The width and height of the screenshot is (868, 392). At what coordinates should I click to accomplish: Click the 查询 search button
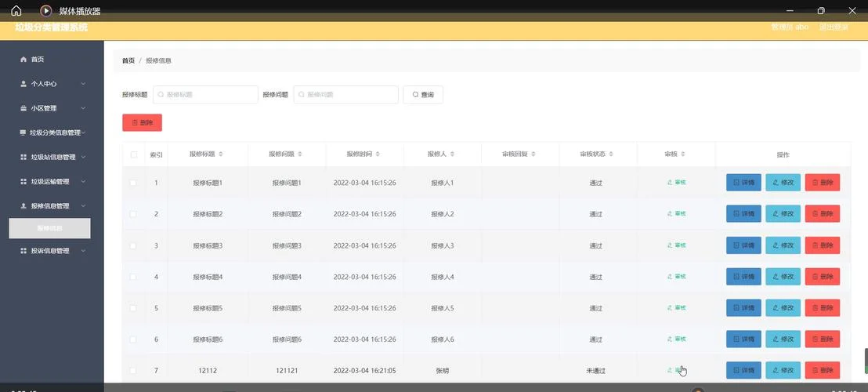pos(423,95)
